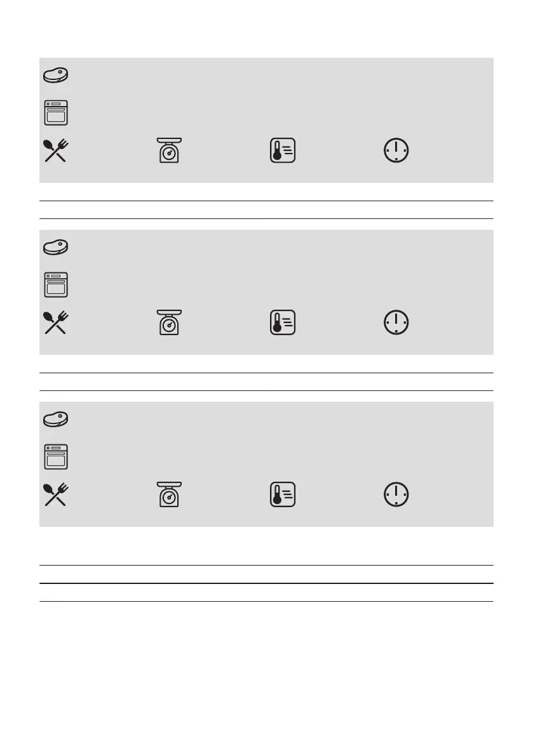Image resolution: width=533 pixels, height=756 pixels.
Task: Click the thermometer icon in middle panel
Action: (283, 322)
